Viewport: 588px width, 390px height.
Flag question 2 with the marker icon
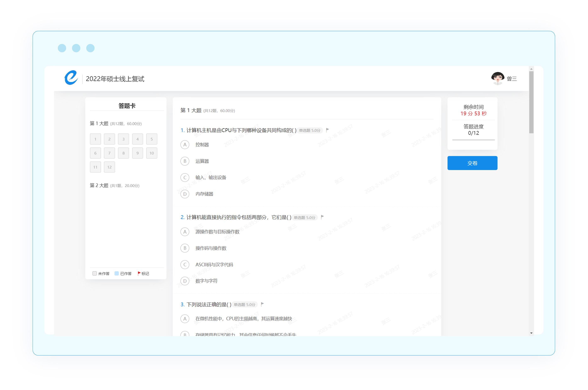322,217
